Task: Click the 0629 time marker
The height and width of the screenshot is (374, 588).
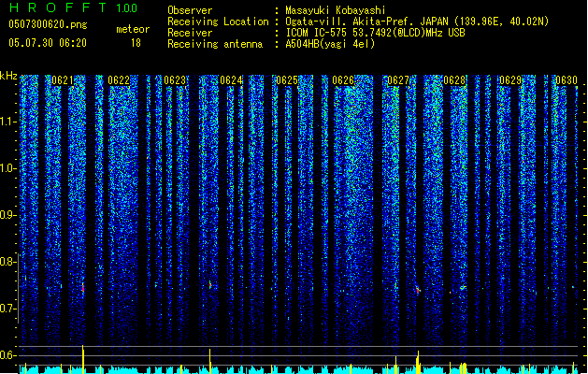Action: (510, 80)
